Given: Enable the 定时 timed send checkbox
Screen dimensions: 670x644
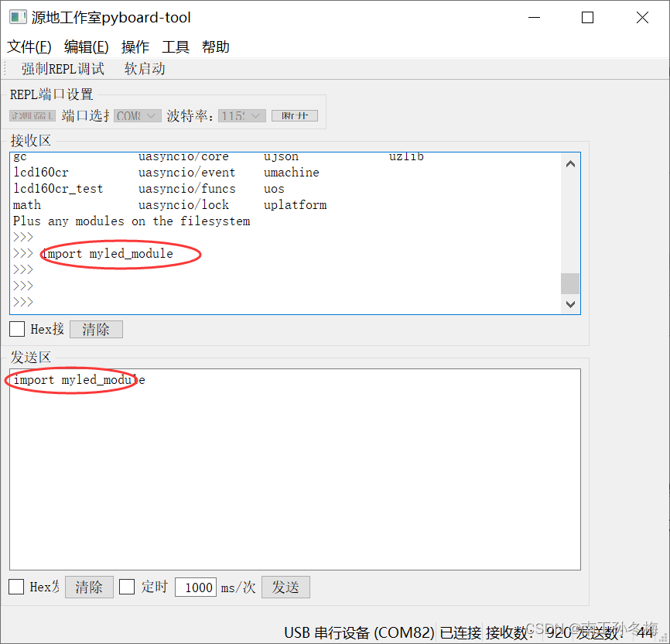Looking at the screenshot, I should [x=126, y=586].
